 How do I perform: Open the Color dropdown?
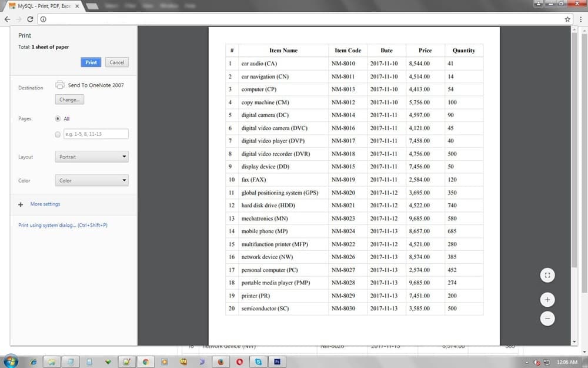tap(92, 181)
